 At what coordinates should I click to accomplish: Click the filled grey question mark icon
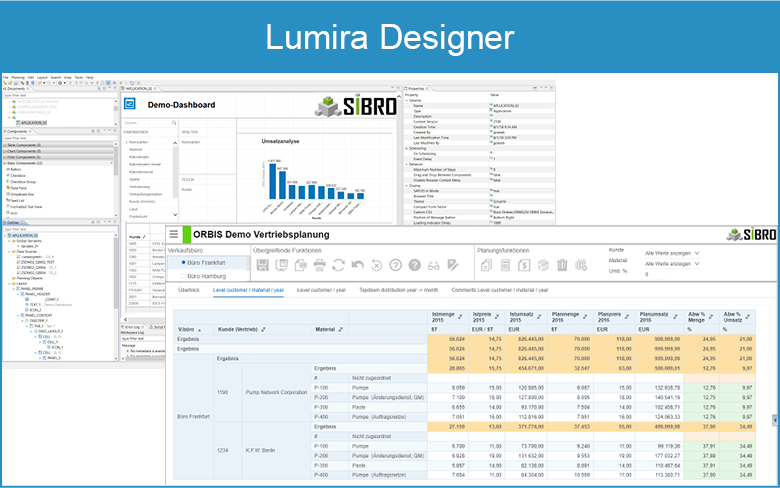414,265
